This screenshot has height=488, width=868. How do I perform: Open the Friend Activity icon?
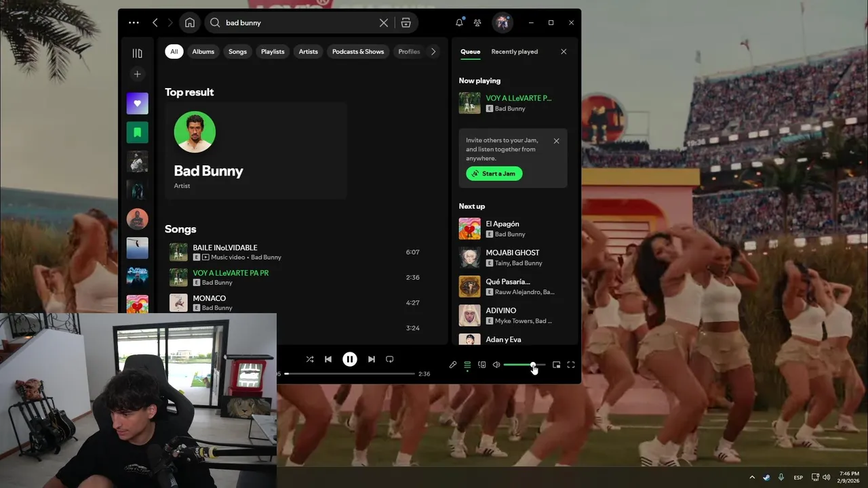[477, 22]
